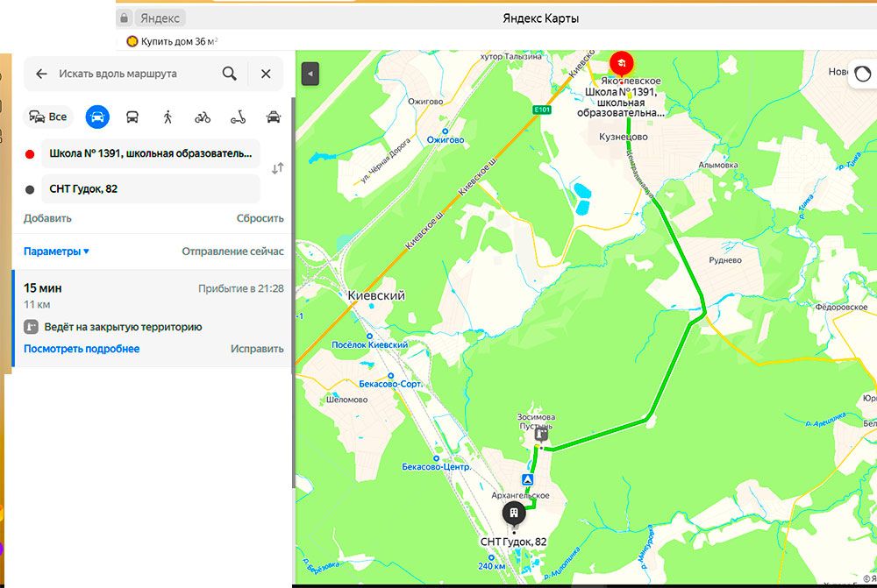Close the route panel with X
Screen dimensions: 877x588
[x=266, y=74]
